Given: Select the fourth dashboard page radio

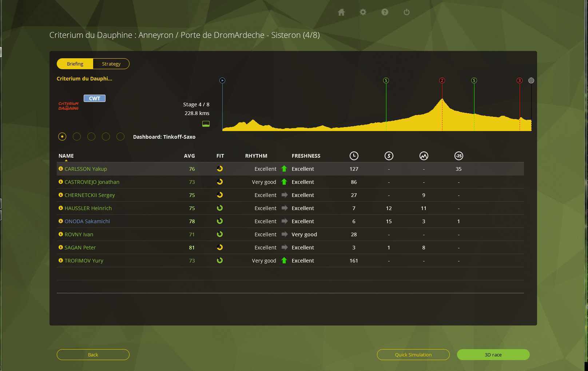Looking at the screenshot, I should pyautogui.click(x=106, y=137).
